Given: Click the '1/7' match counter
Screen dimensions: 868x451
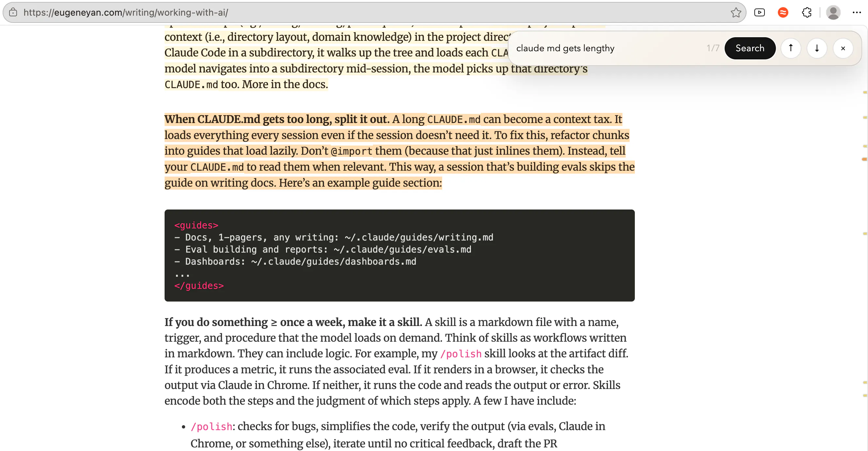Looking at the screenshot, I should tap(713, 48).
